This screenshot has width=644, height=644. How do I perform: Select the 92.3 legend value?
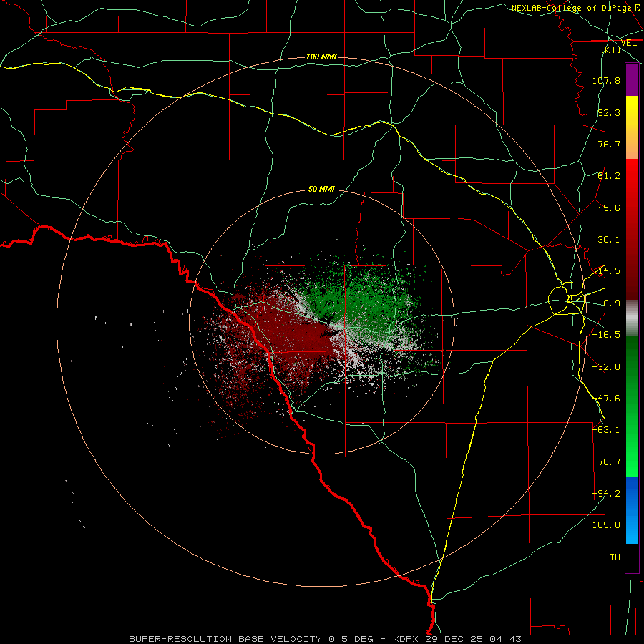click(609, 112)
